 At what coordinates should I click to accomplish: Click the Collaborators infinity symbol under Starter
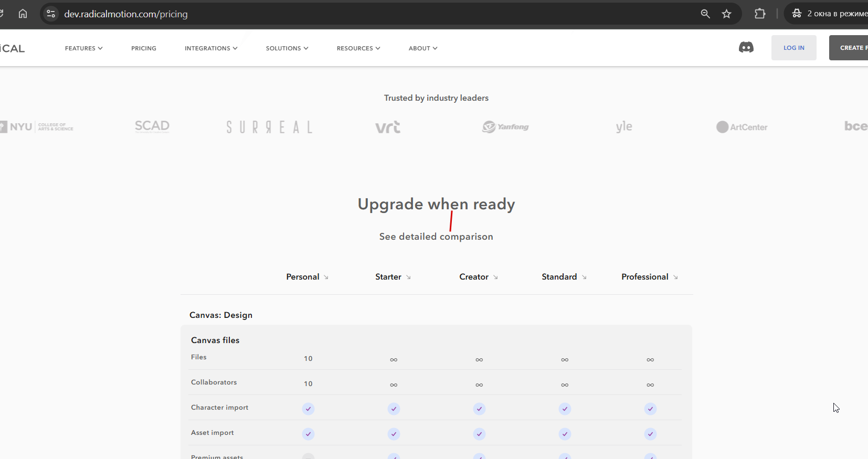394,385
